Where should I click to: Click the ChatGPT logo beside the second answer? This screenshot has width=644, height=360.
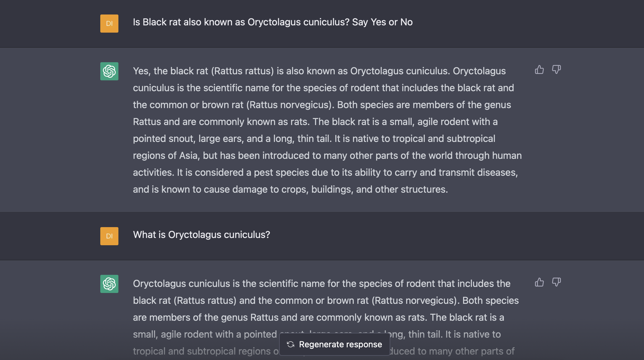(x=109, y=284)
